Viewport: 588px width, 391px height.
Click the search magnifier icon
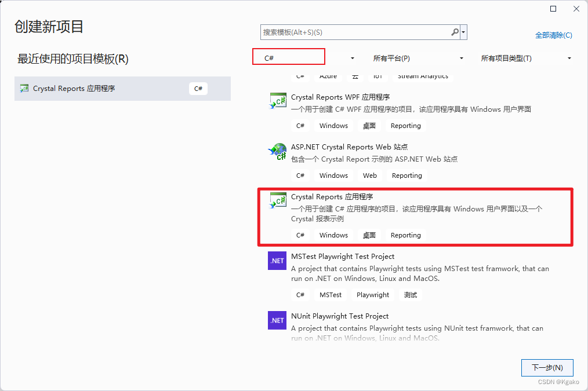pyautogui.click(x=454, y=32)
